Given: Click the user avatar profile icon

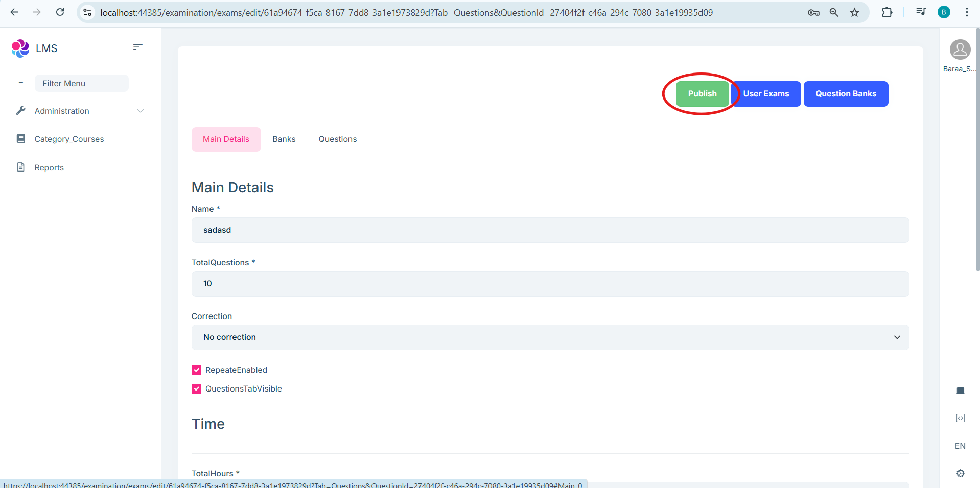Looking at the screenshot, I should [960, 50].
